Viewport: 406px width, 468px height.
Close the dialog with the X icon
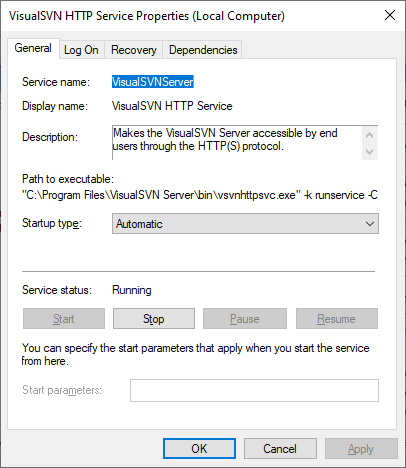coord(390,15)
